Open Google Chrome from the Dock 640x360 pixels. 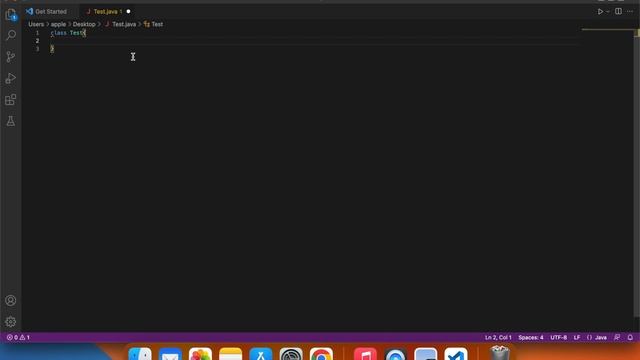point(321,353)
